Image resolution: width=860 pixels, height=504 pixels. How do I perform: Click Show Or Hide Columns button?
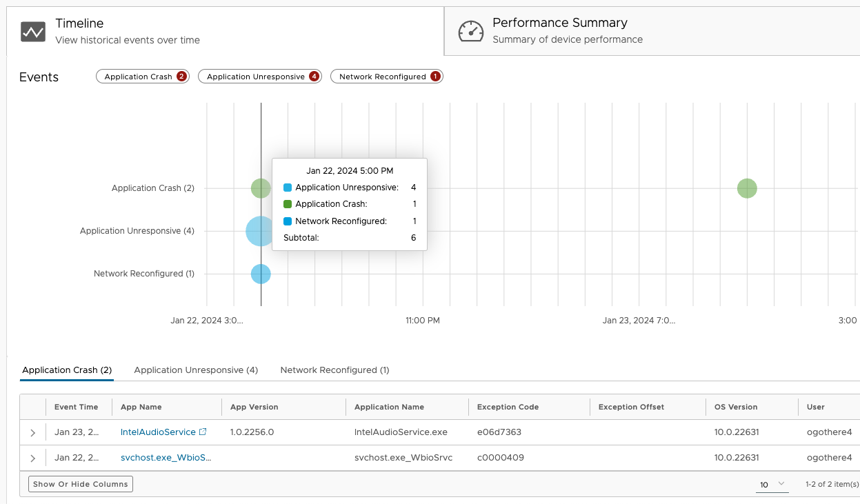(81, 484)
